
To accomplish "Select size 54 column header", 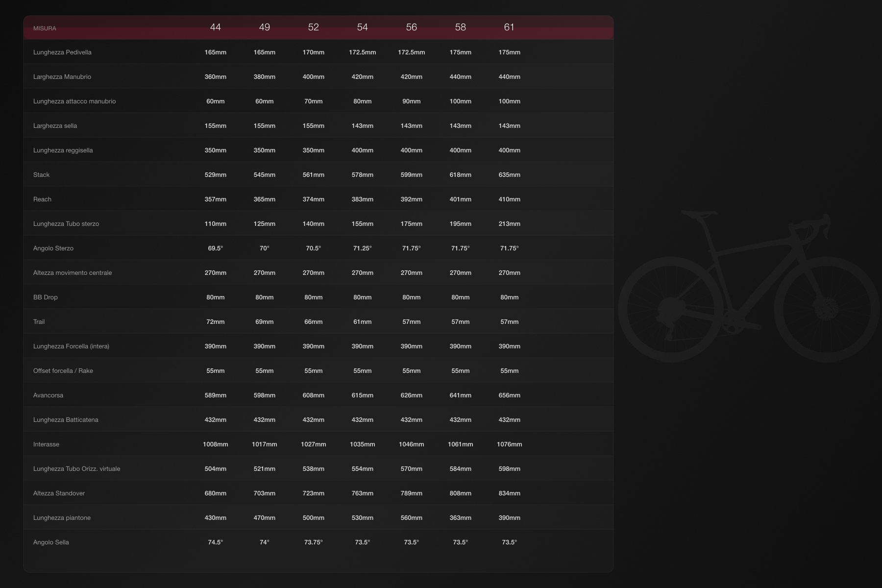I will coord(363,28).
